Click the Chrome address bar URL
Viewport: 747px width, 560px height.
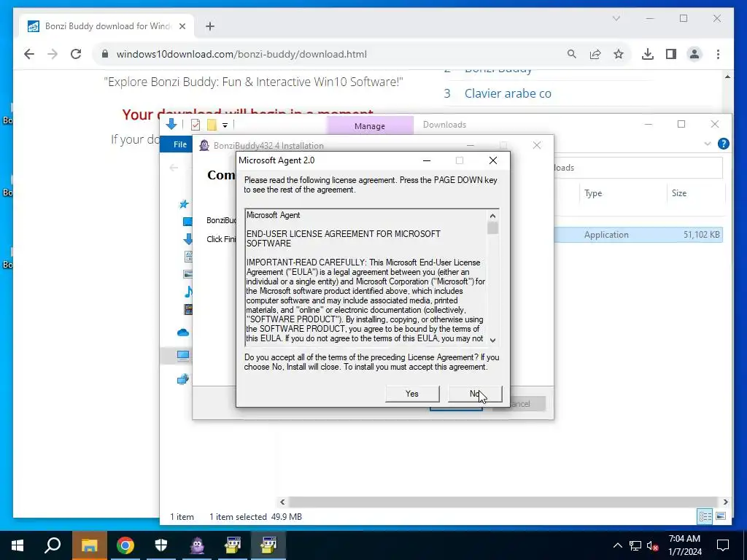click(241, 54)
